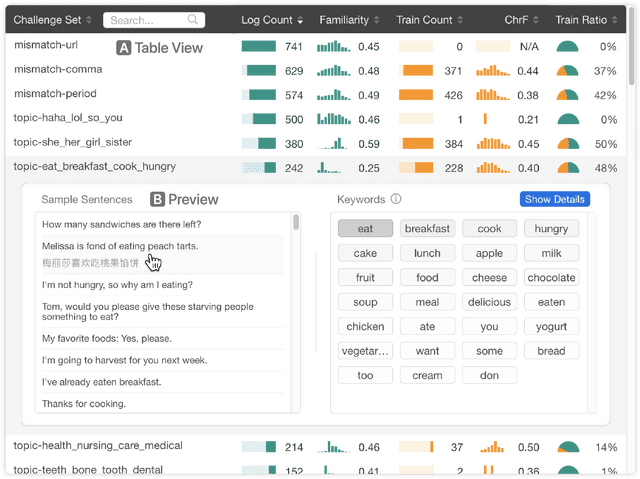Click the info icon next to Keywords

point(396,199)
